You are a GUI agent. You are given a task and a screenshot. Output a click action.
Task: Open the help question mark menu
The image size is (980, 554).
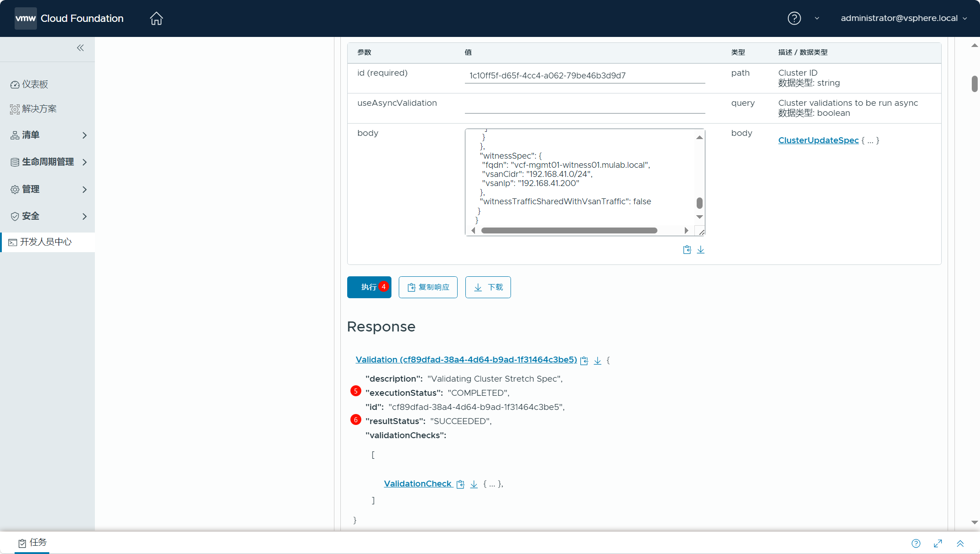(x=794, y=18)
